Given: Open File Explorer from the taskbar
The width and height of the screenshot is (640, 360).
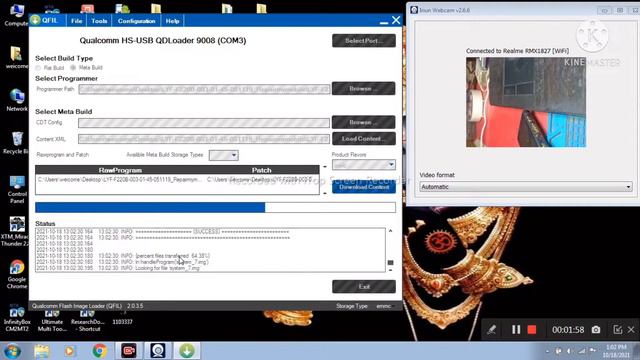Looking at the screenshot, I should pyautogui.click(x=42, y=351).
